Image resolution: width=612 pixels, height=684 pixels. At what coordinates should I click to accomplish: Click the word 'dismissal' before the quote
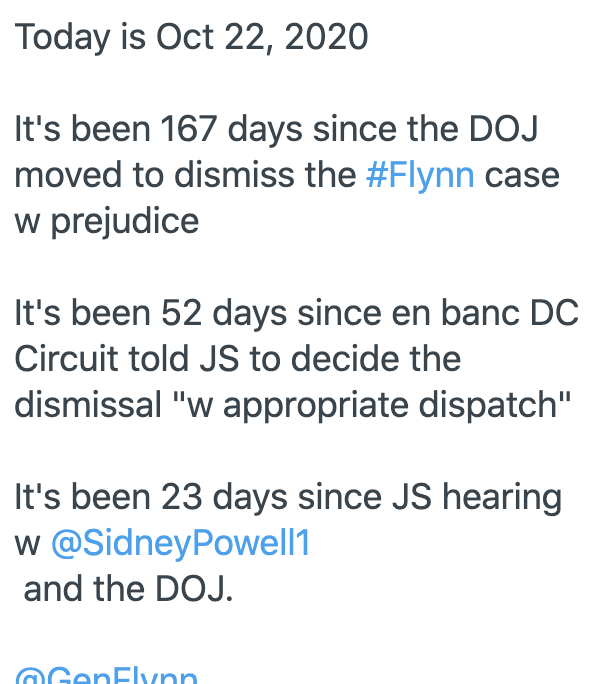pos(88,405)
